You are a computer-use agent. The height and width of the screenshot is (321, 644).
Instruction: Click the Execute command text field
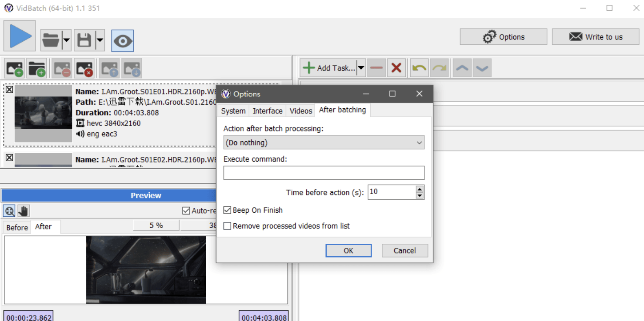click(x=324, y=173)
